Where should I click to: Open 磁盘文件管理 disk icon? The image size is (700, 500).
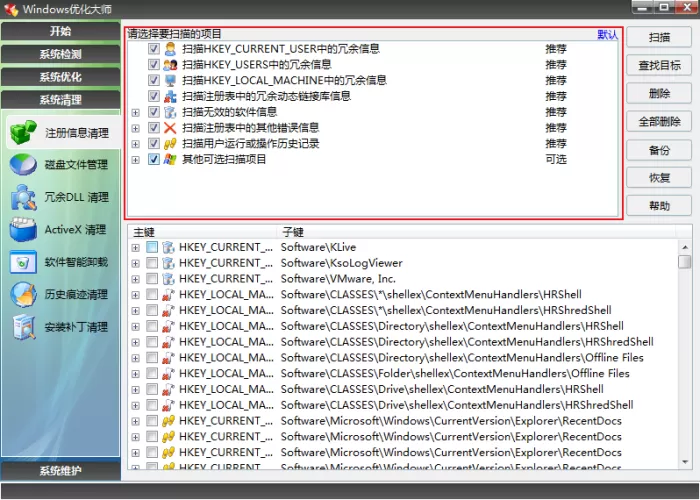coord(23,164)
